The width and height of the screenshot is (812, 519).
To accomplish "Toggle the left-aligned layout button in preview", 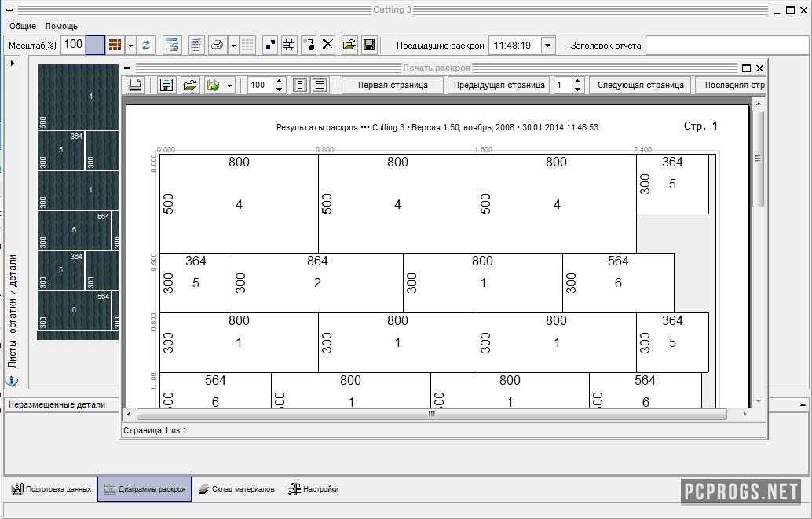I will 299,85.
